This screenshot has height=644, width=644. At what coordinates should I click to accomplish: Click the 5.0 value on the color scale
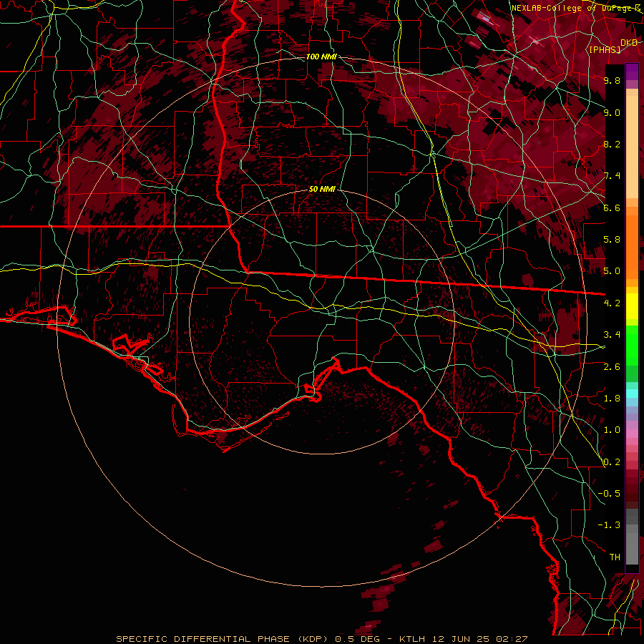(612, 271)
